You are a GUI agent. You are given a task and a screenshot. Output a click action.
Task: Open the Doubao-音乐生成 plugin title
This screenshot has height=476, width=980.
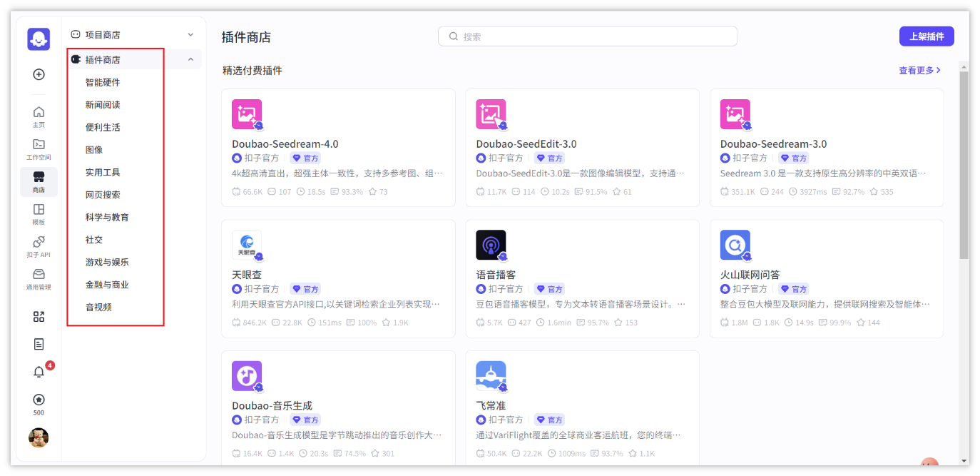272,405
